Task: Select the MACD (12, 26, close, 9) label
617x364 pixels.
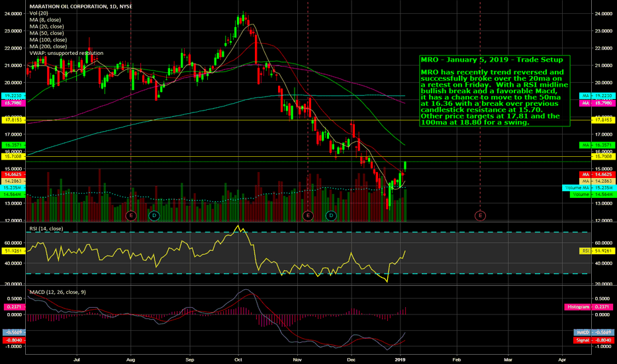Action: [x=58, y=292]
